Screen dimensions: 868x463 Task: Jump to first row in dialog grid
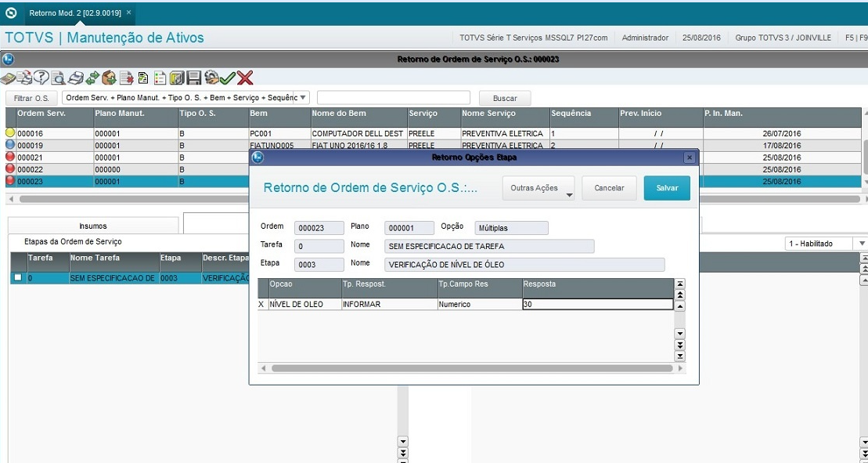[x=680, y=284]
